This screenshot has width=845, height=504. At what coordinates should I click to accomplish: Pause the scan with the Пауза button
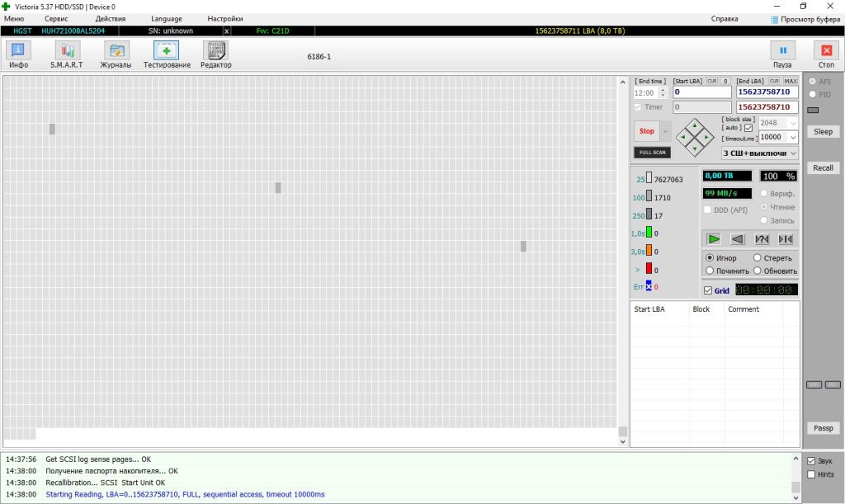pyautogui.click(x=782, y=55)
